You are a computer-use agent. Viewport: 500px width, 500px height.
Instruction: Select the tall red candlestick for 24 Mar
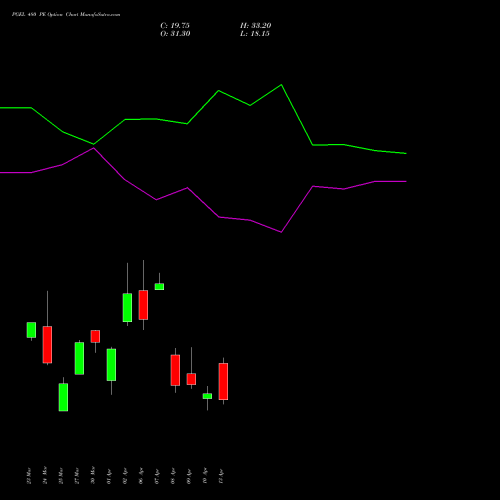(x=47, y=345)
